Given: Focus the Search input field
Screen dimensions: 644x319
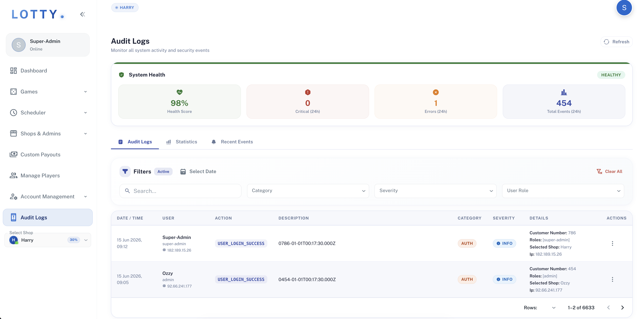Looking at the screenshot, I should 180,191.
